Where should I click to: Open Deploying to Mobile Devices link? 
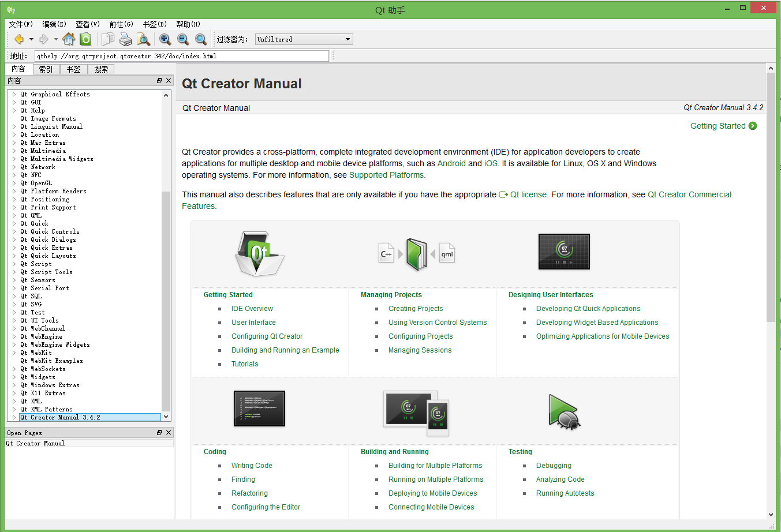432,493
